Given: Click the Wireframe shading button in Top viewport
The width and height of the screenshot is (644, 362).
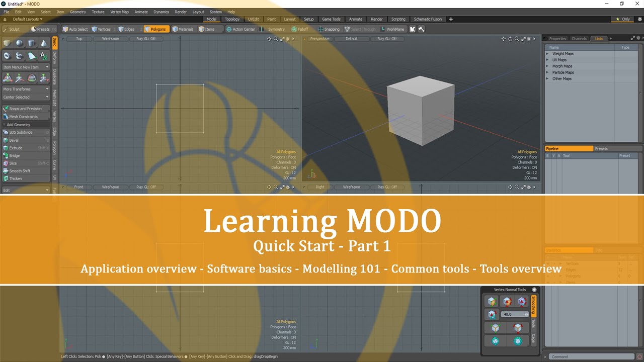Looking at the screenshot, I should [x=110, y=39].
